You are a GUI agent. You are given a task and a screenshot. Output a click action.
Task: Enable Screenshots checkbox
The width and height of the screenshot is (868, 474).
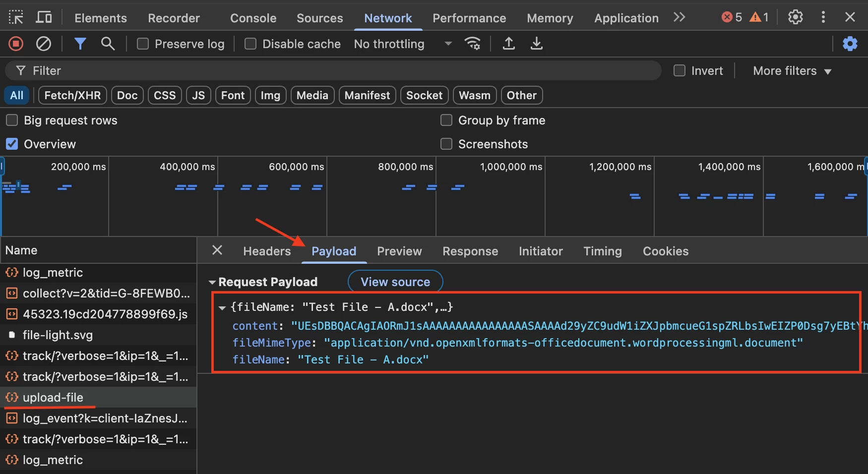point(446,144)
